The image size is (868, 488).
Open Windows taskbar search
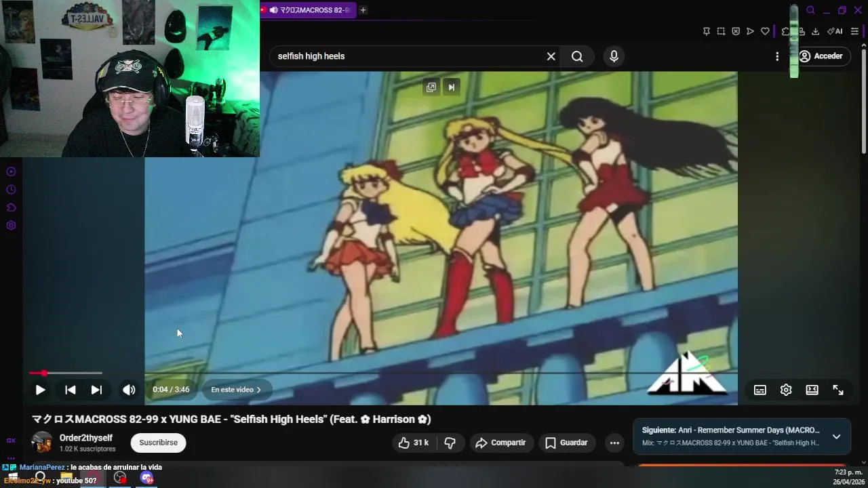[41, 477]
